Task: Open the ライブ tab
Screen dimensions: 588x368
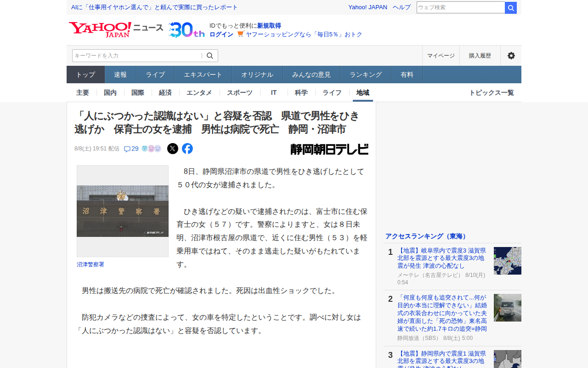Action: tap(155, 75)
